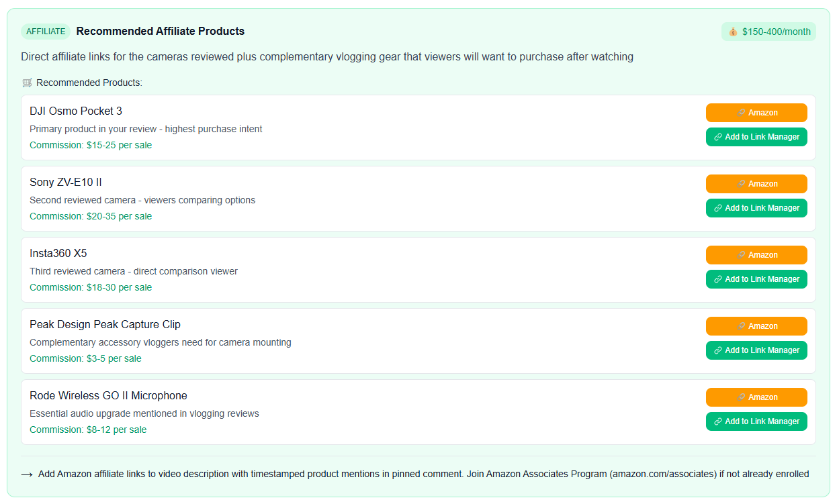Open Amazon link for Sony ZV-E10 II
The height and width of the screenshot is (504, 839).
coord(756,184)
